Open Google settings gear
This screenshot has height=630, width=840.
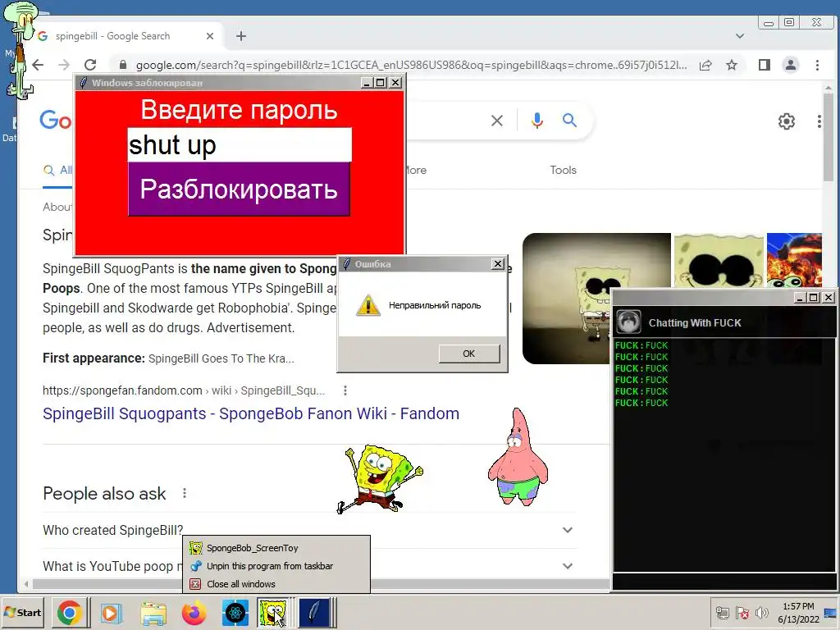pyautogui.click(x=787, y=121)
